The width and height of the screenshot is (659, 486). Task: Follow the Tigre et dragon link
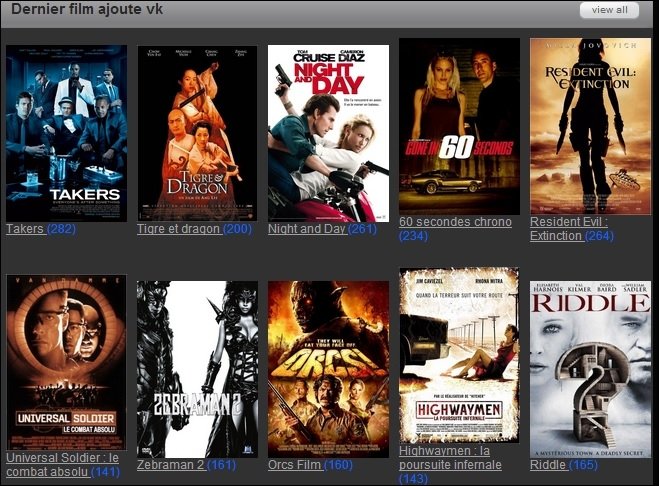178,229
